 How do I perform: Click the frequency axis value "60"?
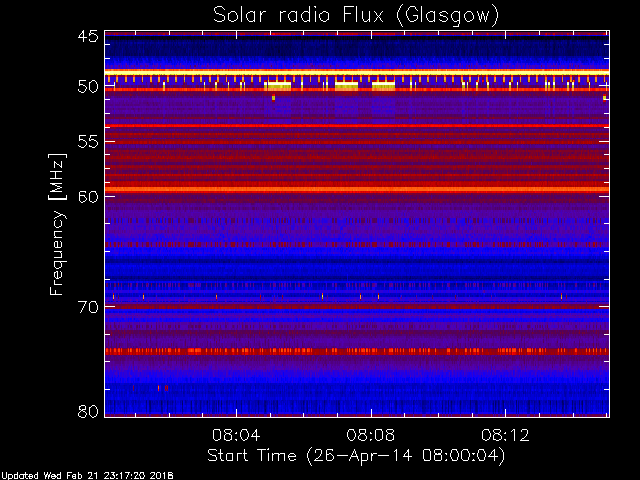[x=88, y=197]
